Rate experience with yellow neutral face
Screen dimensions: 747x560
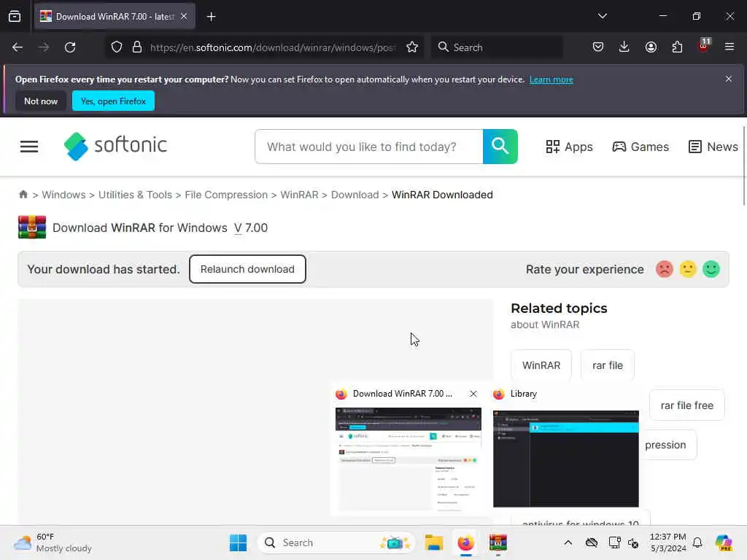[687, 269]
